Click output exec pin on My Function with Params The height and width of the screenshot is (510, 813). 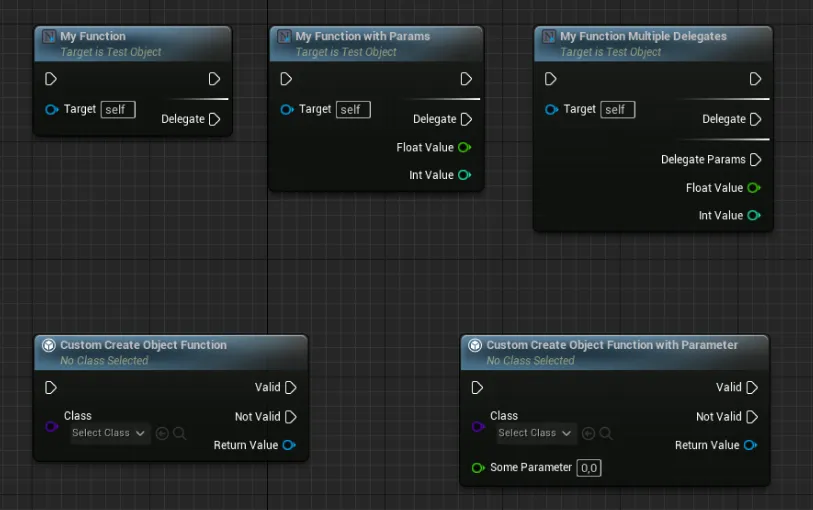pyautogui.click(x=466, y=79)
